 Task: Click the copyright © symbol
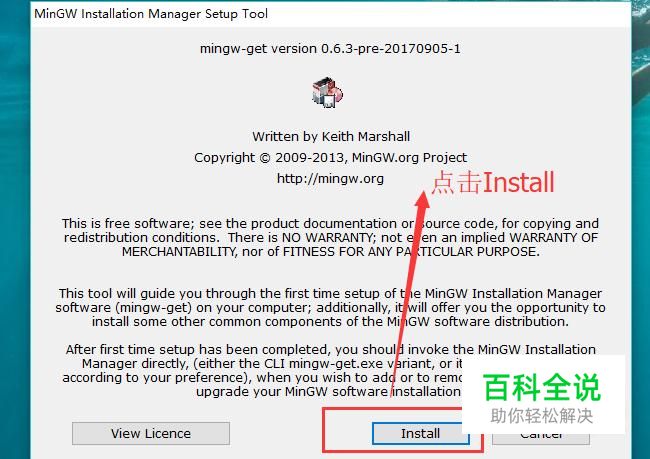point(265,158)
